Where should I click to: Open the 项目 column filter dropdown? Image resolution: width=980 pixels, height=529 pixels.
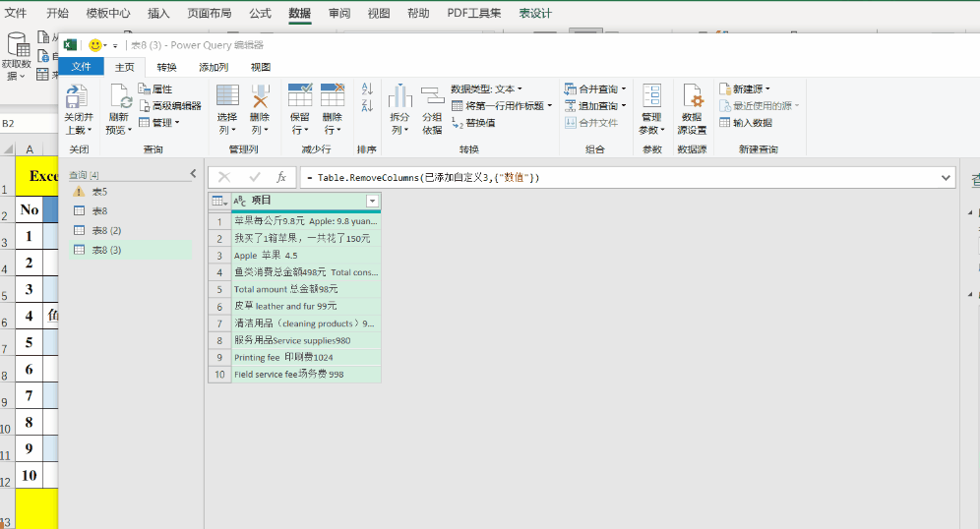click(x=372, y=201)
